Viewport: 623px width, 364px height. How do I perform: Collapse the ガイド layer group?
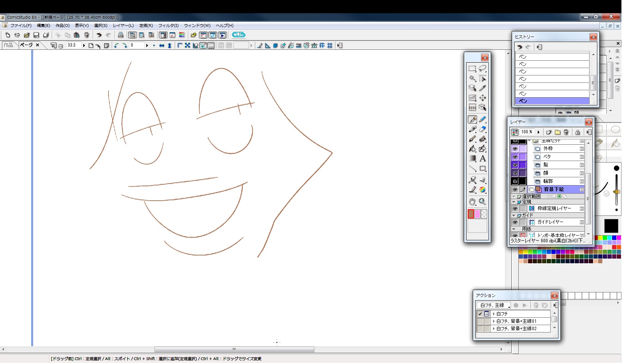pos(514,215)
